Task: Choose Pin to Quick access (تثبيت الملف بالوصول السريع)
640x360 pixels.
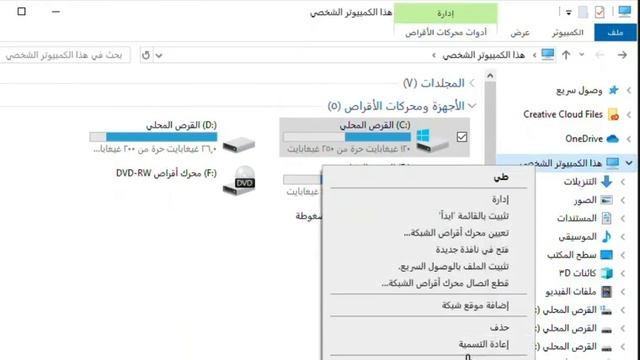Action: click(429, 266)
